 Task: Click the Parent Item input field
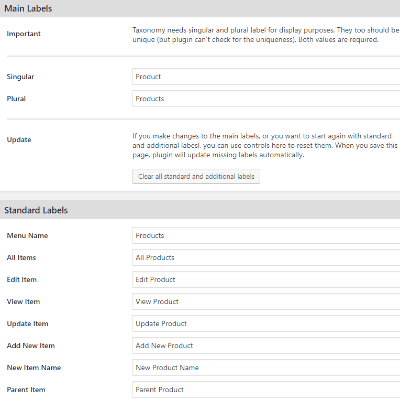(x=266, y=389)
